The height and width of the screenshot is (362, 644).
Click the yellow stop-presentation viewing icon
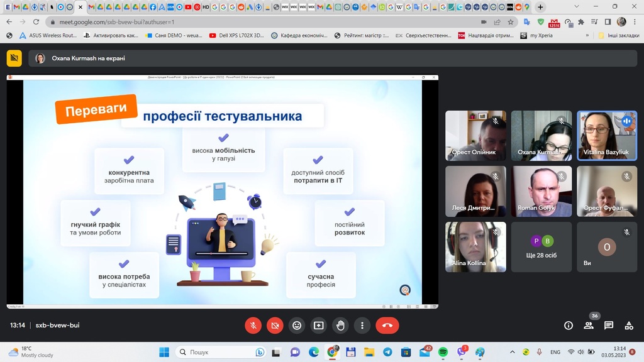coord(14,58)
